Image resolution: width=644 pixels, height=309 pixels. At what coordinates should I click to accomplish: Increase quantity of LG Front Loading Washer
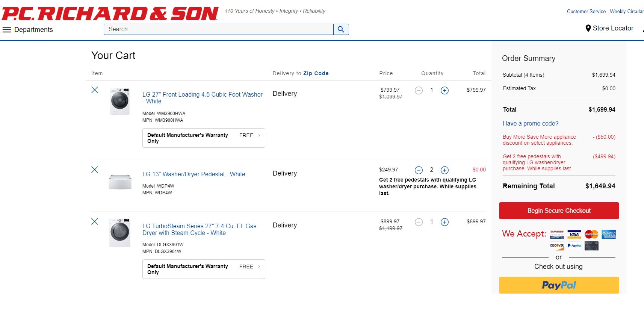click(444, 91)
